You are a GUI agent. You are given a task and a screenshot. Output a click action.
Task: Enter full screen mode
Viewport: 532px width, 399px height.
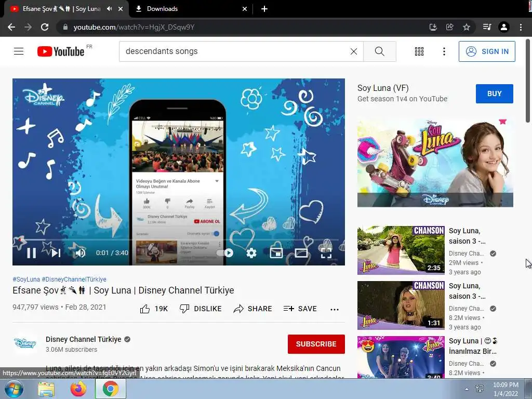326,253
